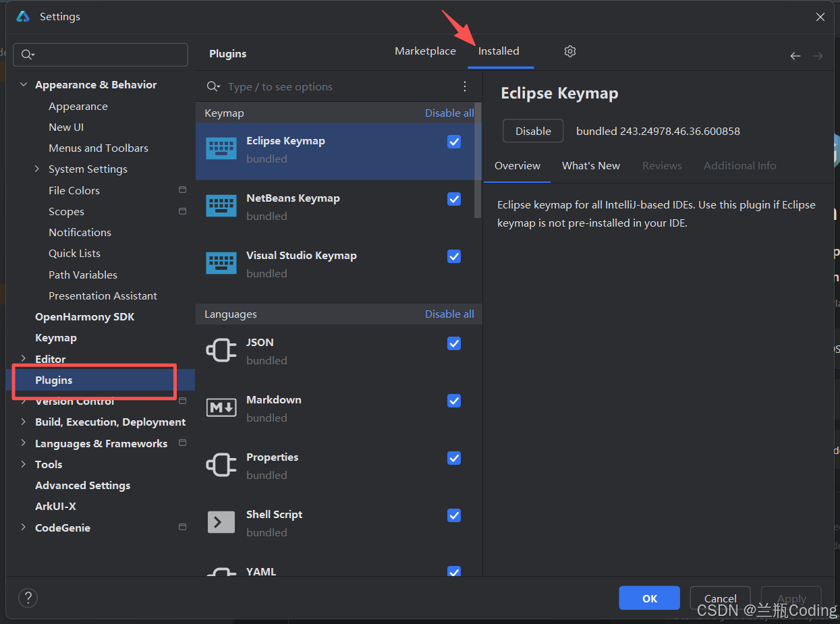Open the plugins gear settings menu
Image resolution: width=840 pixels, height=624 pixels.
570,51
